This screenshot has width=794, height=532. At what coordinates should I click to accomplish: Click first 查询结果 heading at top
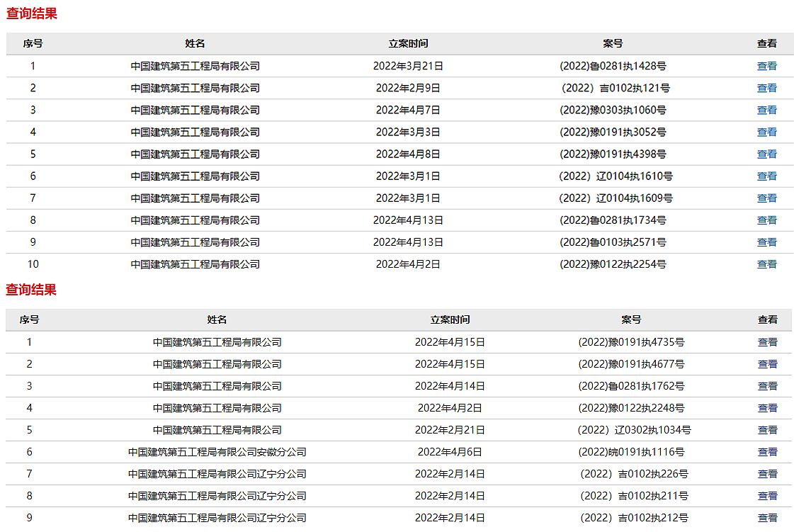point(31,13)
